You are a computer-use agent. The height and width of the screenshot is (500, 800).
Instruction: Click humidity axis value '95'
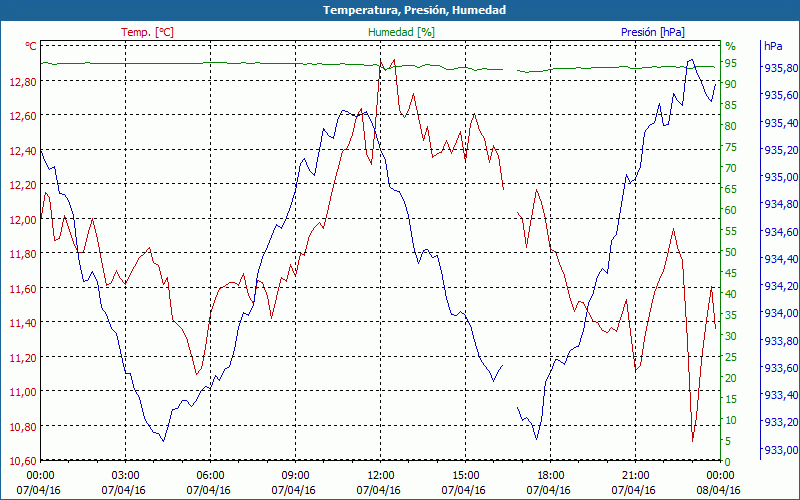[731, 63]
